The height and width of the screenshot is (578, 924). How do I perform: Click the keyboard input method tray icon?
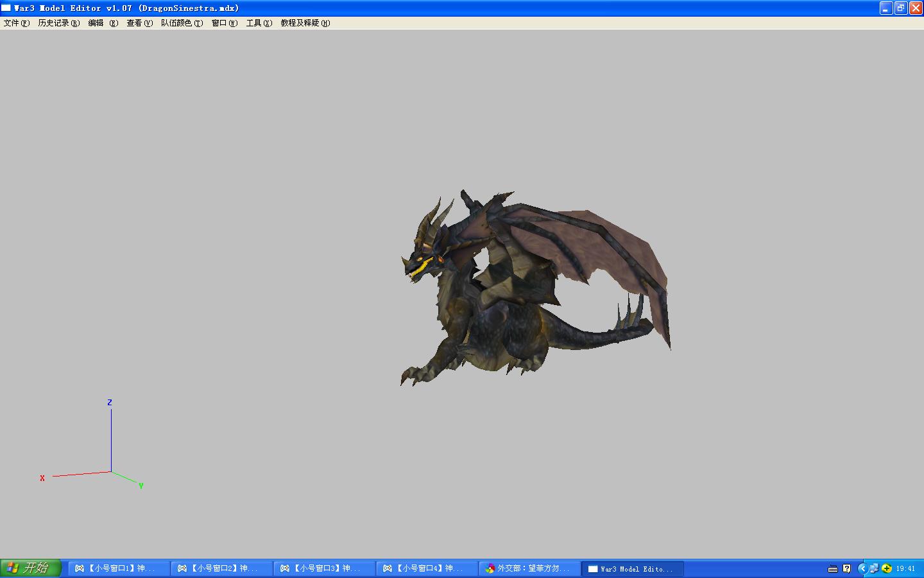[x=833, y=568]
